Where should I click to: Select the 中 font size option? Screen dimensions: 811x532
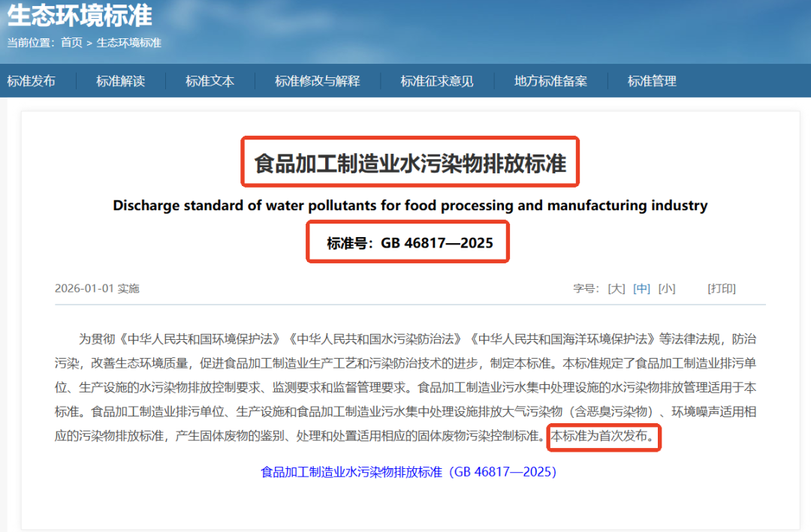(x=643, y=287)
